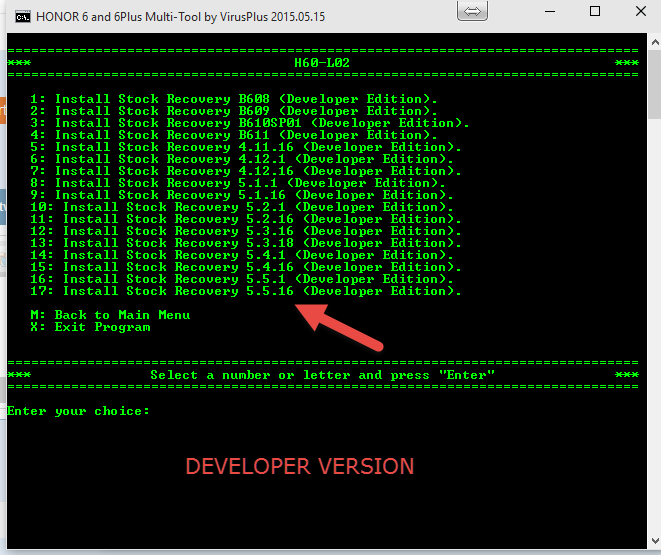The image size is (661, 555).
Task: Select line '5: Install Stock Recovery 4.11.16'
Action: click(246, 147)
